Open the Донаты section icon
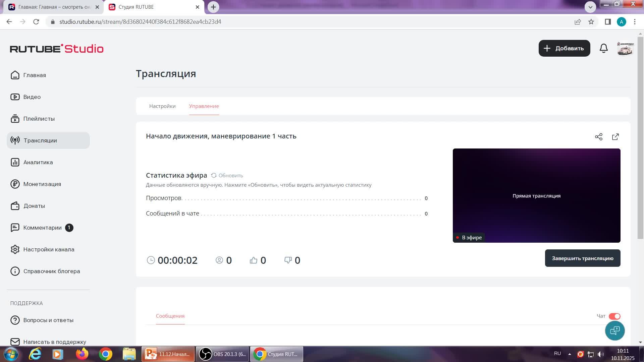 tap(15, 206)
